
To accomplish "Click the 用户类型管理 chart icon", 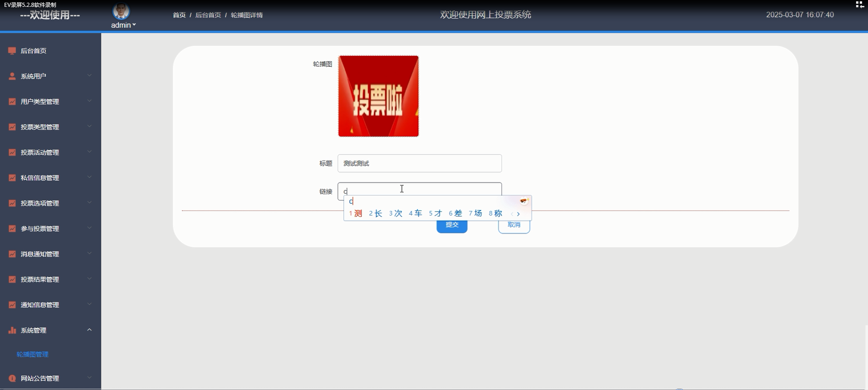I will [x=12, y=101].
